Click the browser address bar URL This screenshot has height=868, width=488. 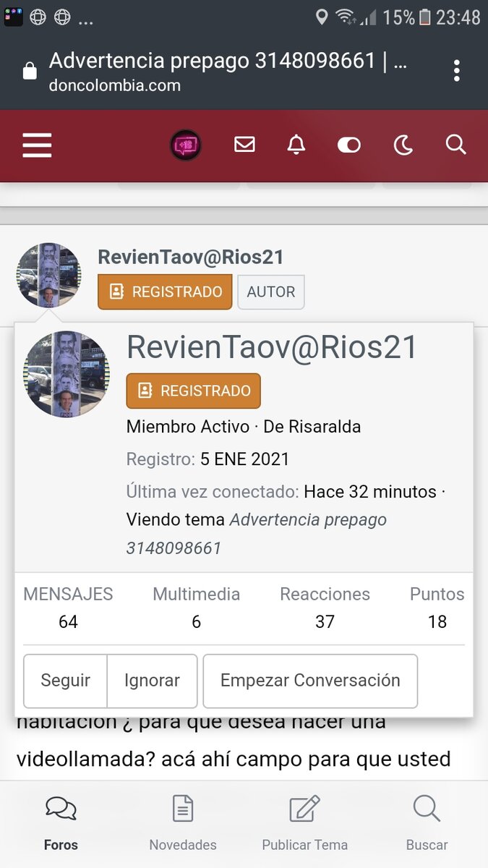click(228, 72)
